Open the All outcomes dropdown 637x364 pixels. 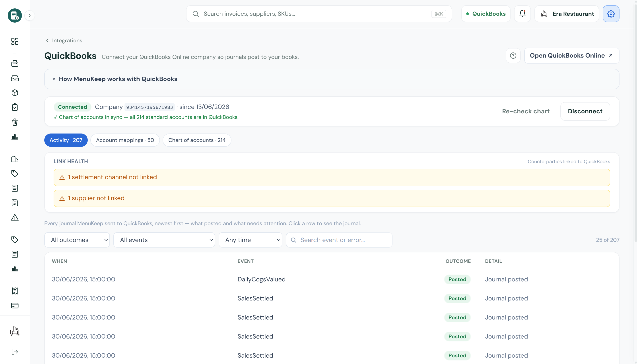[77, 240]
